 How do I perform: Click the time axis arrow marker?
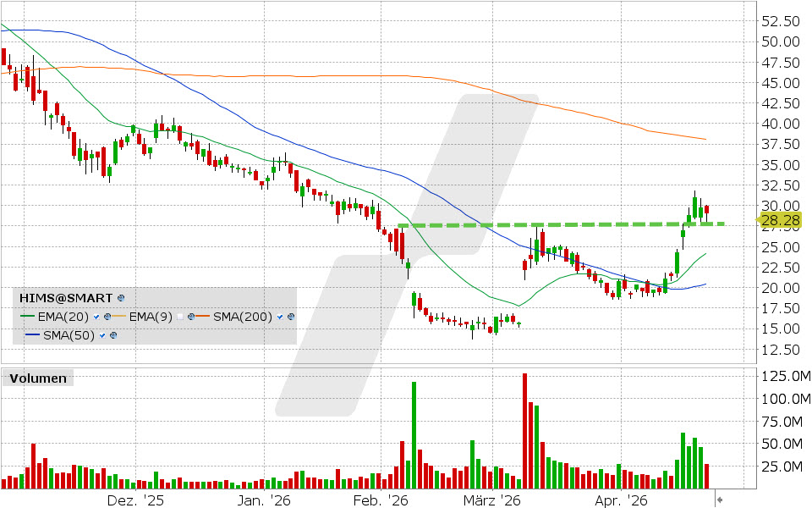719,499
